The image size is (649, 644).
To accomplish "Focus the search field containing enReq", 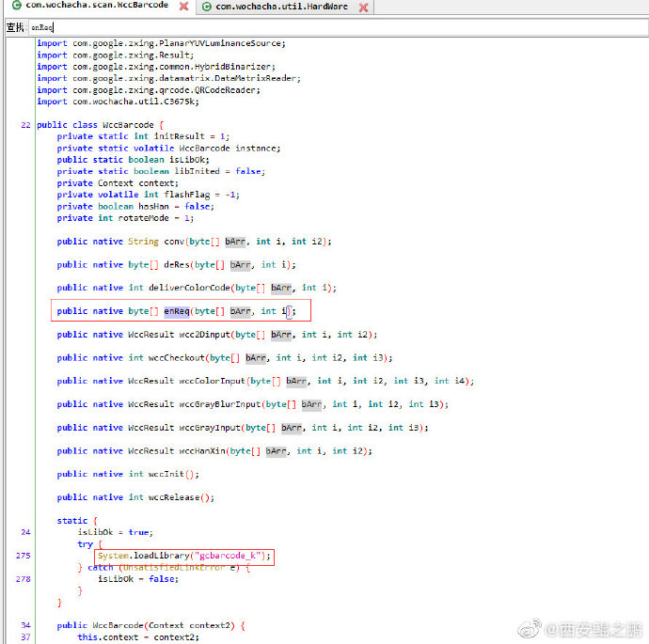I will (x=339, y=27).
